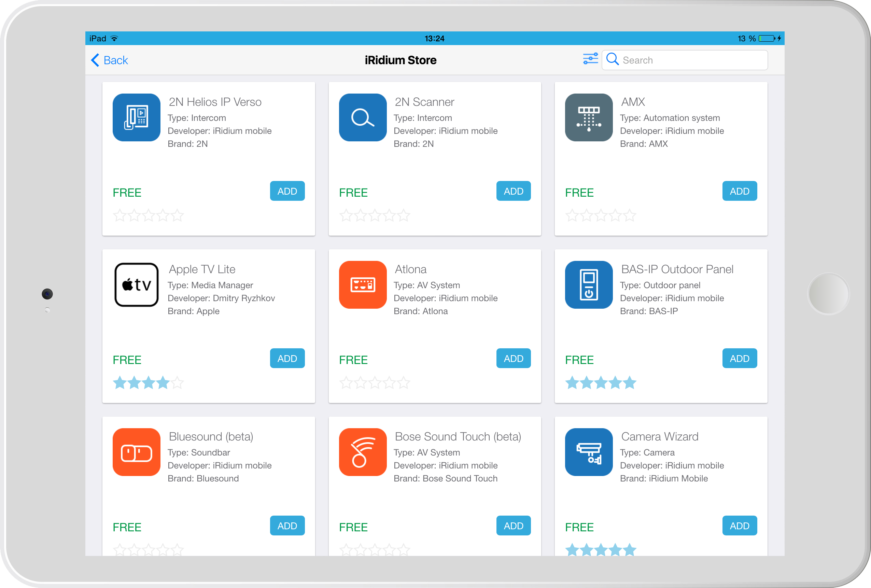This screenshot has width=871, height=588.
Task: Click Developer: Dmitry Ryzhkov text
Action: [x=221, y=298]
